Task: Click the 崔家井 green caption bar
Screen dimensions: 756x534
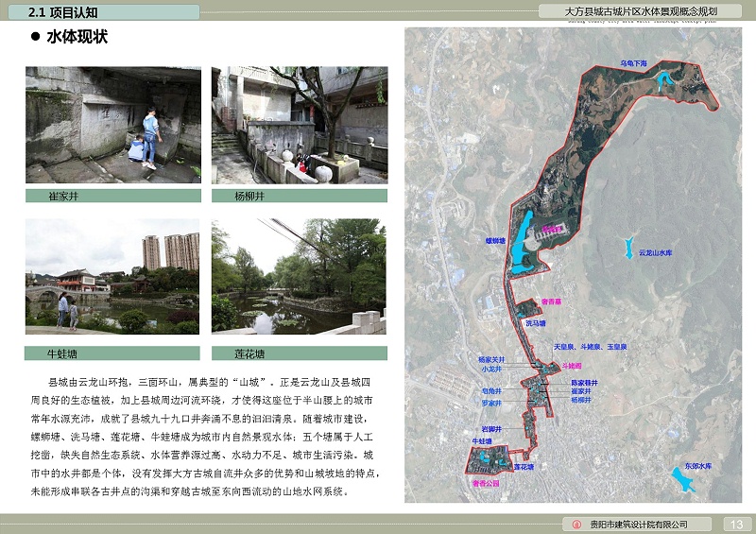Action: (x=112, y=196)
